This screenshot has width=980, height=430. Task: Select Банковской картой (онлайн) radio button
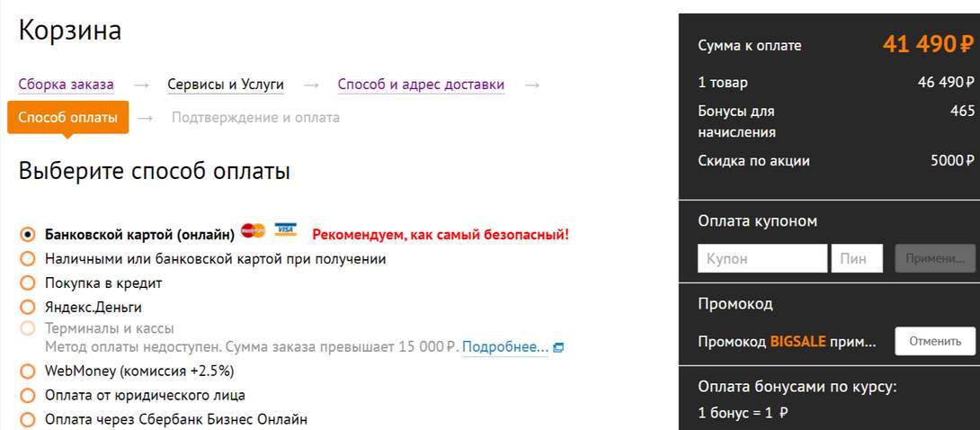(x=27, y=235)
